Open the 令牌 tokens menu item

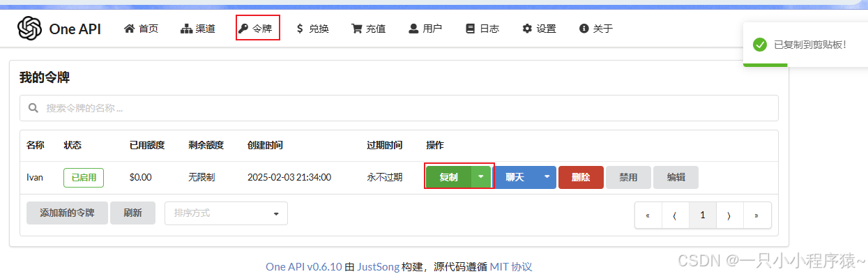tap(255, 29)
